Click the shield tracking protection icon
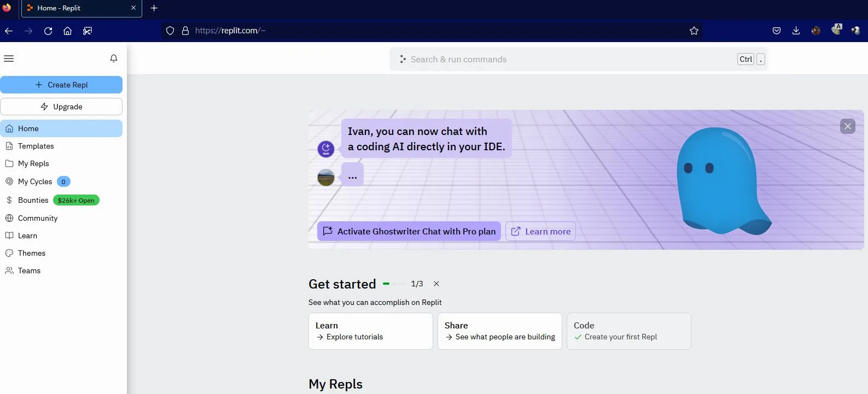Screen dimensions: 868x394 coord(170,31)
